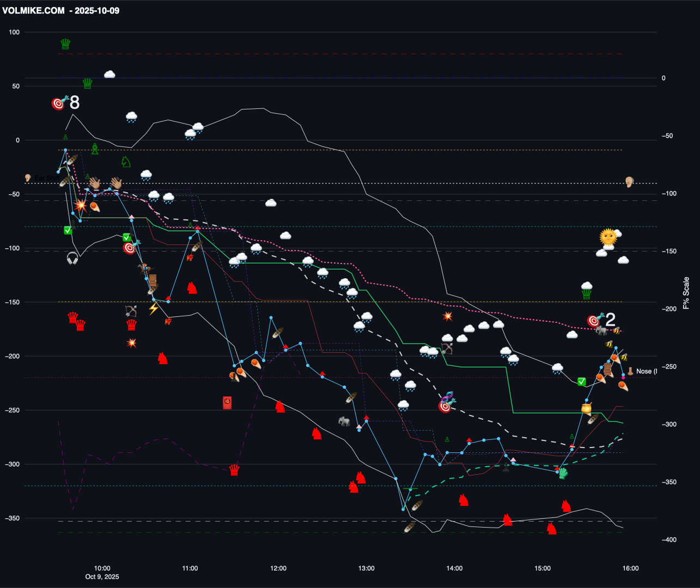
Task: Select the bee right of the elephant
Action: point(616,330)
